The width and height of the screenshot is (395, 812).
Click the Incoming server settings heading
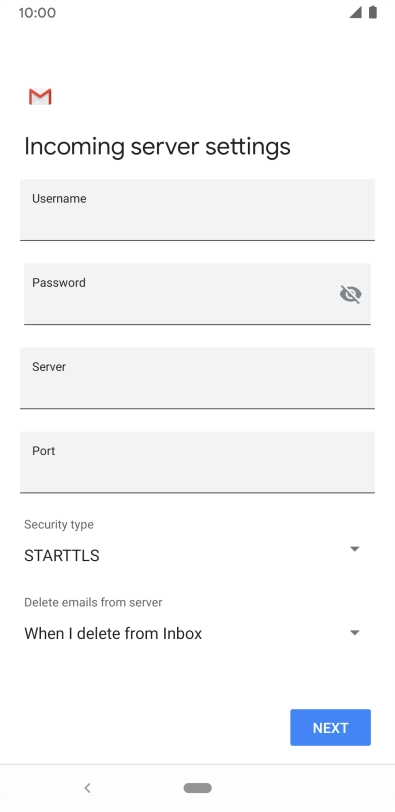tap(157, 147)
